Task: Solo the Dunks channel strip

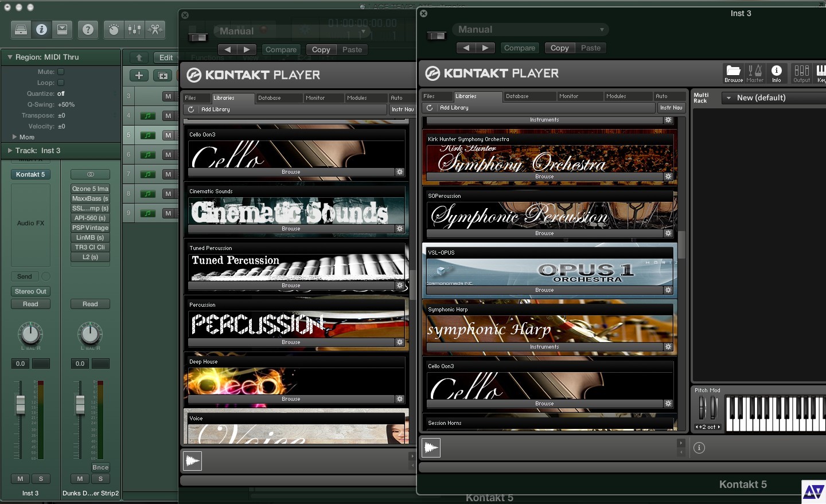Action: click(100, 479)
